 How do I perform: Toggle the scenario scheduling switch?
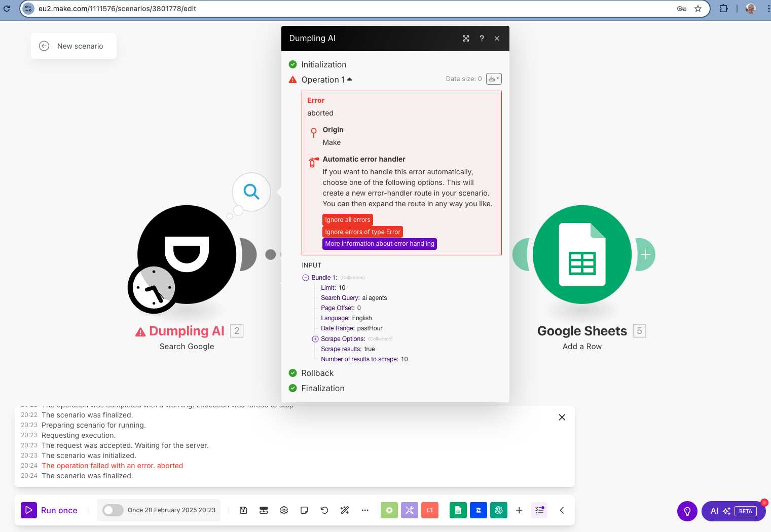click(x=113, y=510)
